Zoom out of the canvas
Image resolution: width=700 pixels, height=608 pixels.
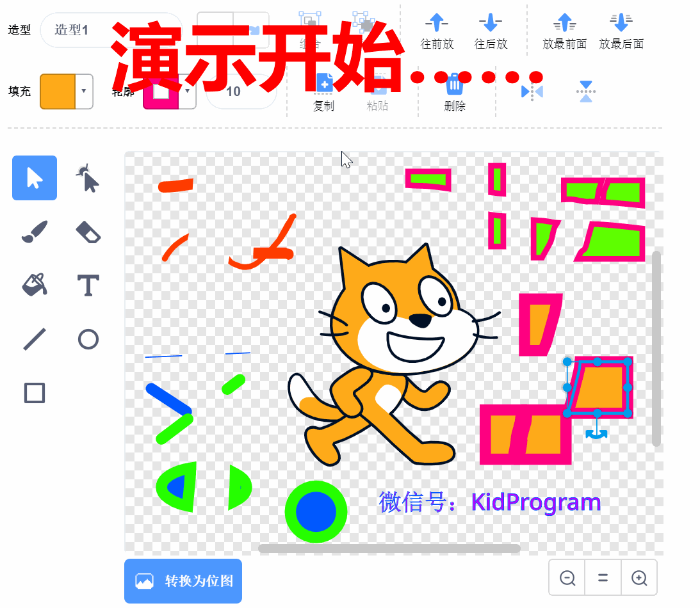(x=567, y=578)
